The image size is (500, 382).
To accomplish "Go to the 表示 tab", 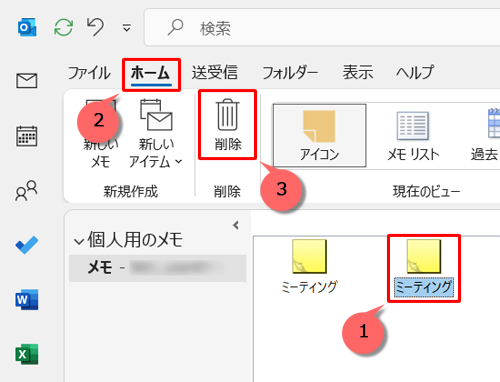I will (358, 73).
